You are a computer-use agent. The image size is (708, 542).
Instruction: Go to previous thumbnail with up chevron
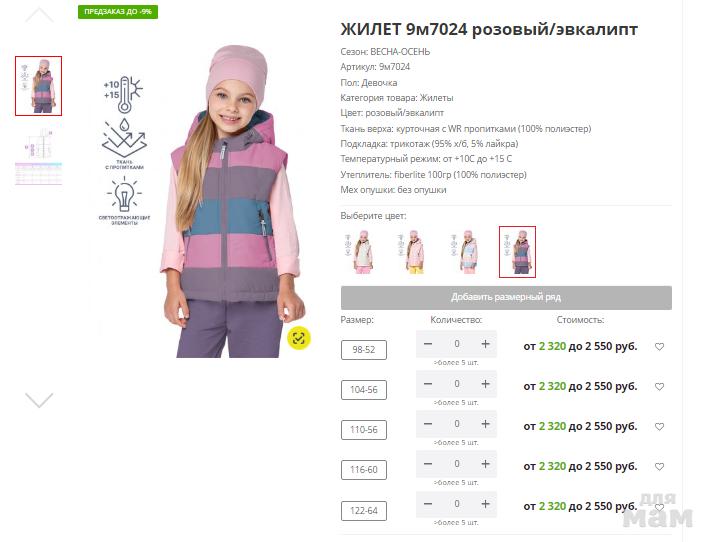click(x=39, y=15)
